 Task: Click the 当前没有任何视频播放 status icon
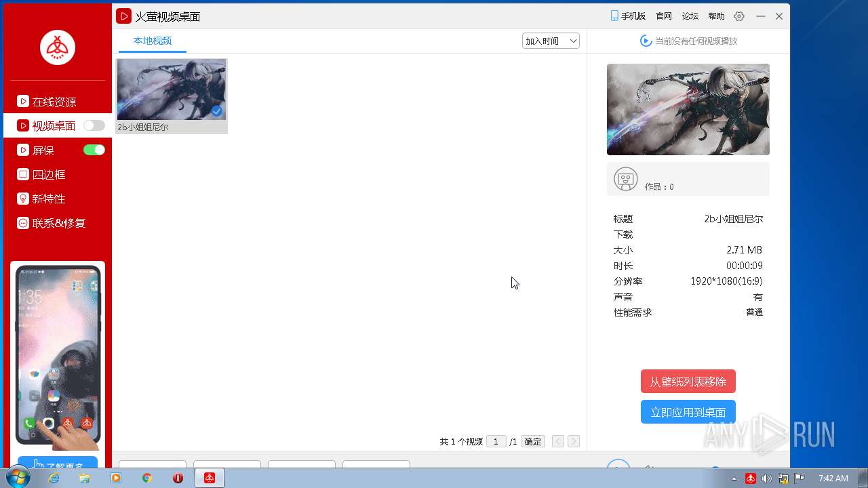point(646,41)
